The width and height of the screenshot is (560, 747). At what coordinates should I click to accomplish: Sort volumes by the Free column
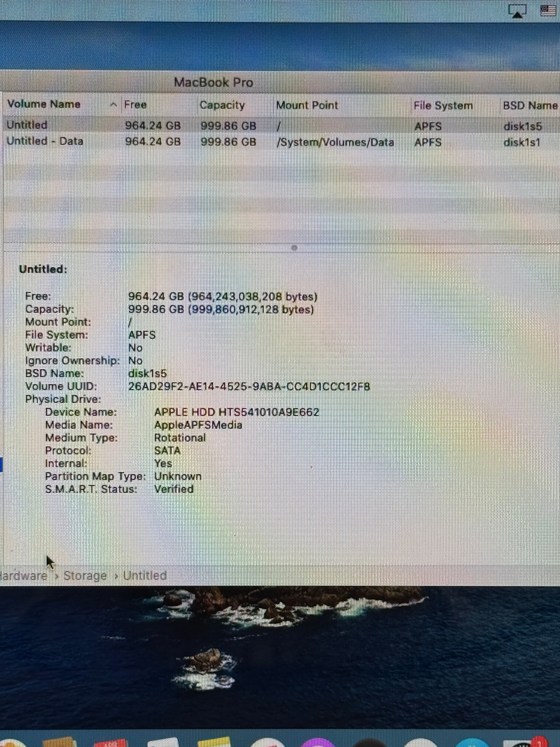135,105
